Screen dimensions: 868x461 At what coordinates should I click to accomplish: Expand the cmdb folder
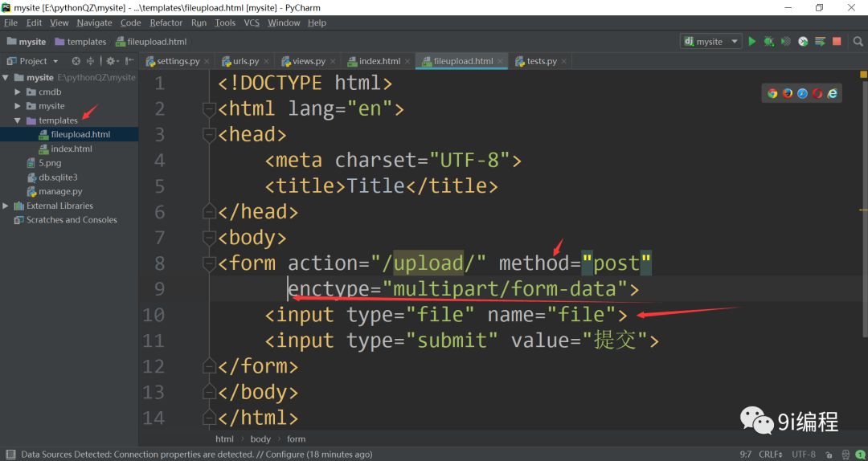tap(17, 92)
